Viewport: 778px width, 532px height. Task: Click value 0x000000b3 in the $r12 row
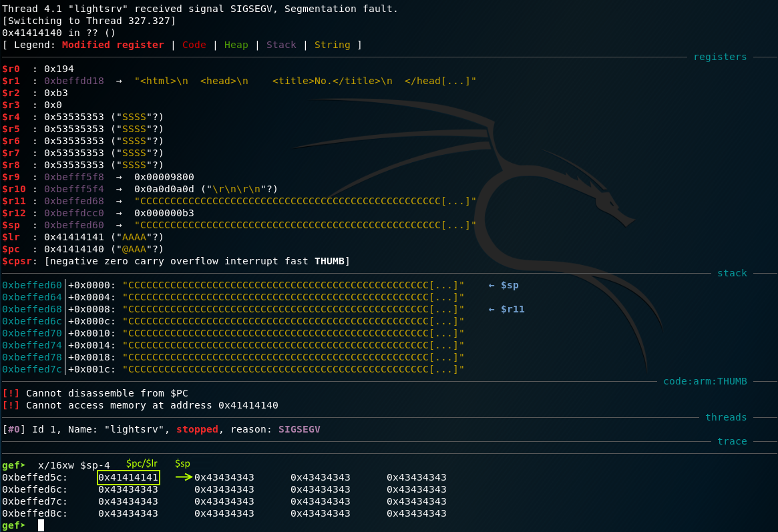164,213
